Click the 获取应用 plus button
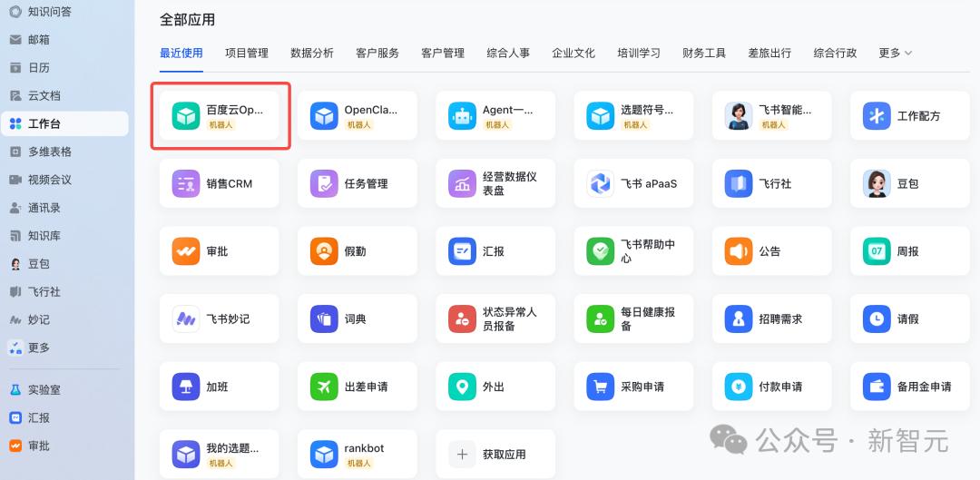980x480 pixels. [462, 455]
